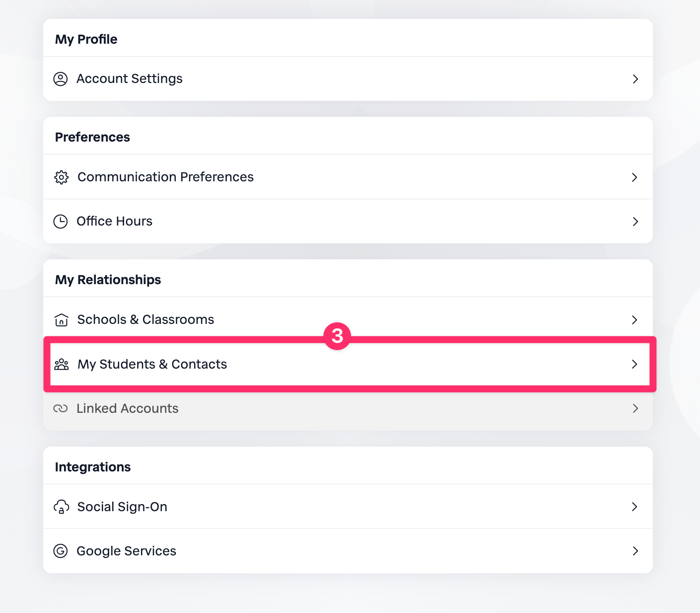The height and width of the screenshot is (613, 700).
Task: Open Communication Preferences using right chevron
Action: tap(634, 177)
